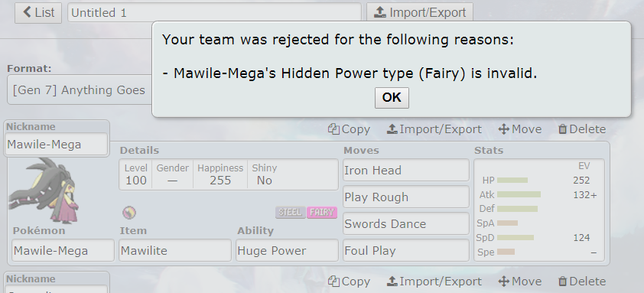The image size is (644, 293).
Task: Click the Foul Play move slot
Action: [x=406, y=250]
